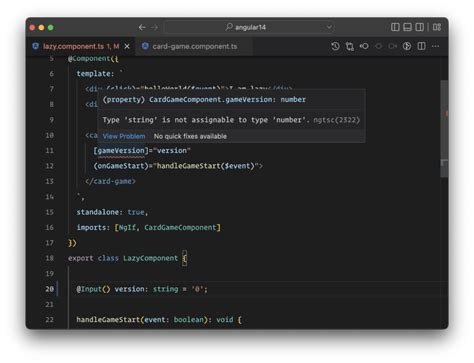Viewport: 474px width, 363px height.
Task: Minimize the window with yellow traffic light
Action: 42,28
